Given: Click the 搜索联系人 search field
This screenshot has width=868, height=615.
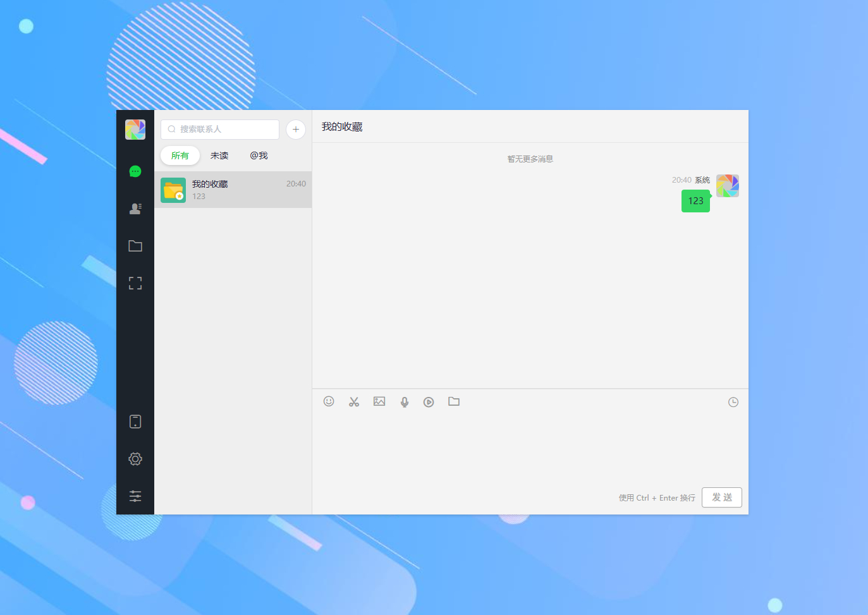Looking at the screenshot, I should [220, 130].
